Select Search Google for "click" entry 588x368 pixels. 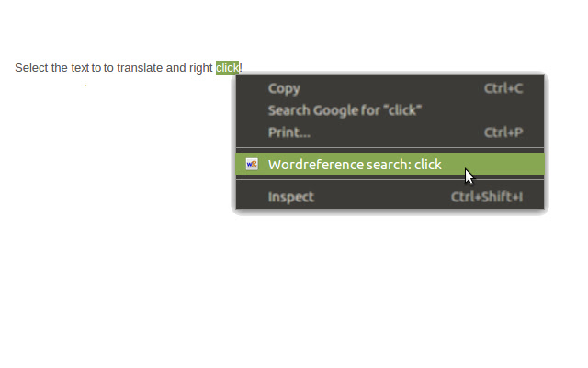coord(390,110)
